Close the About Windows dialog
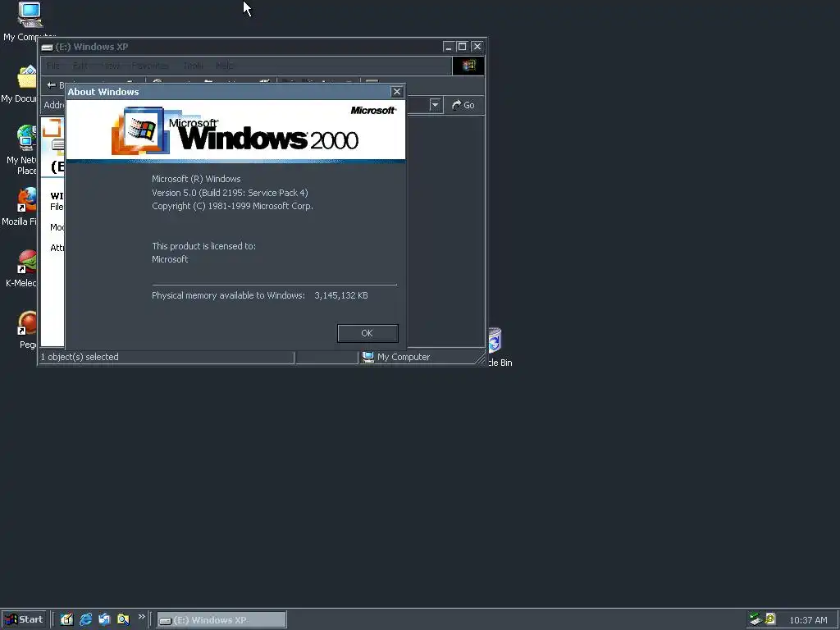 click(x=396, y=92)
